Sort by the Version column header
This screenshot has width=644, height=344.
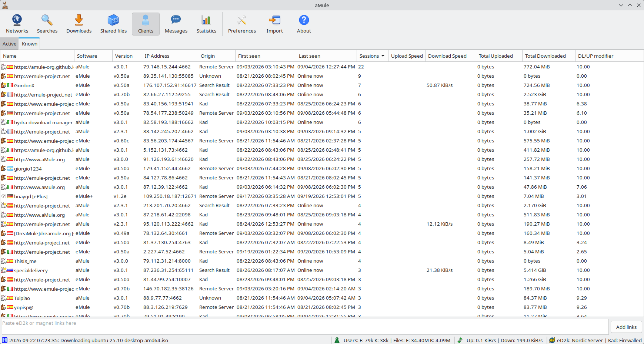point(127,56)
